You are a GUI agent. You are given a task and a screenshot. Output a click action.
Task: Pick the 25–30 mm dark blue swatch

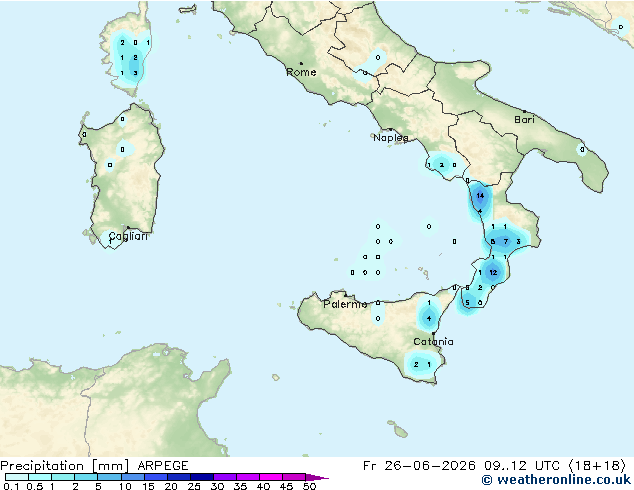[201, 477]
